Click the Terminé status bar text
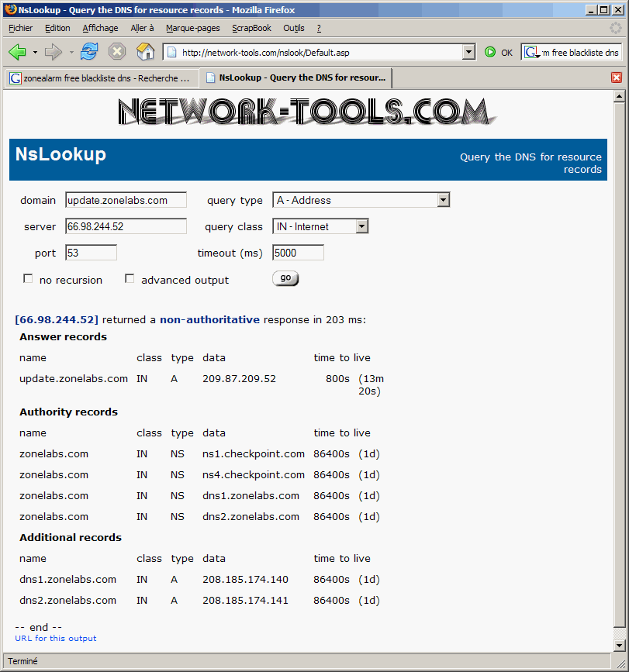629x672 pixels. [x=22, y=661]
